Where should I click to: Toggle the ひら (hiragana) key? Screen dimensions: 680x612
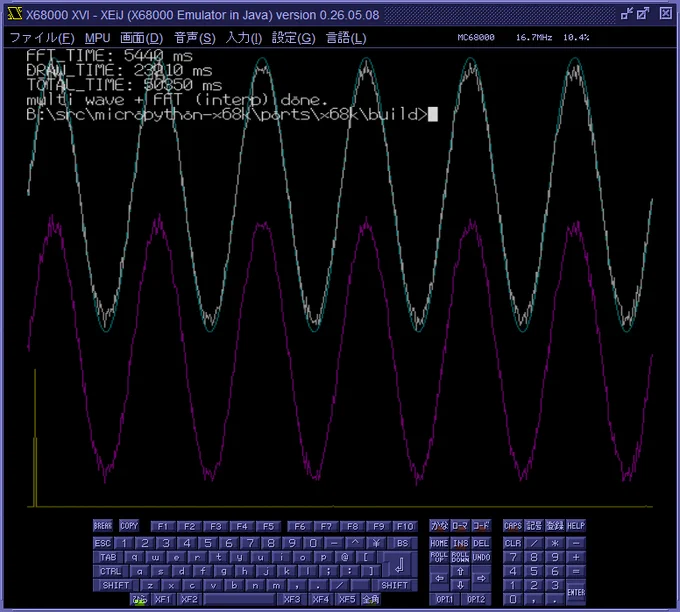[140, 599]
